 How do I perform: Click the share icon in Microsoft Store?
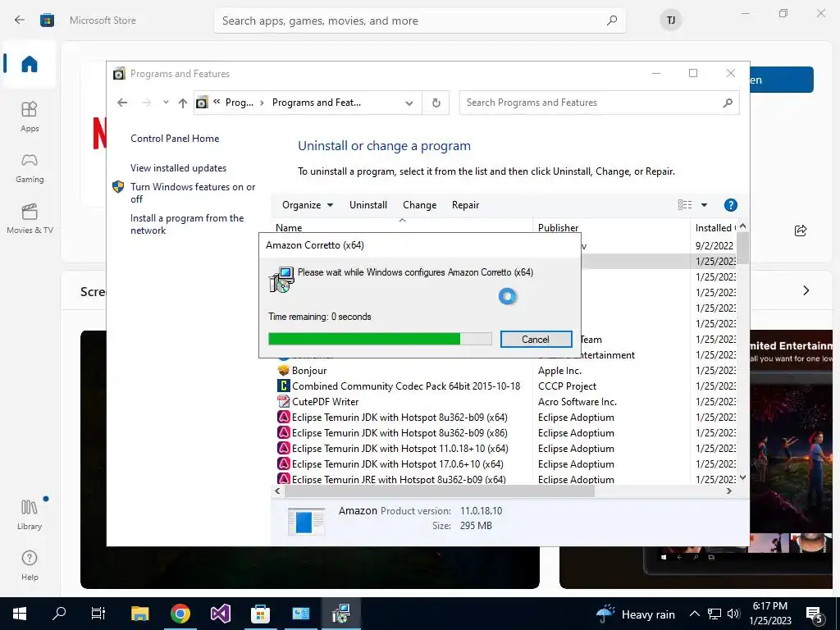(801, 231)
